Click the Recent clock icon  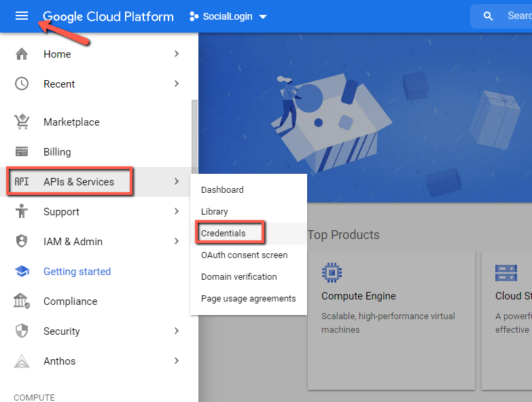[22, 84]
